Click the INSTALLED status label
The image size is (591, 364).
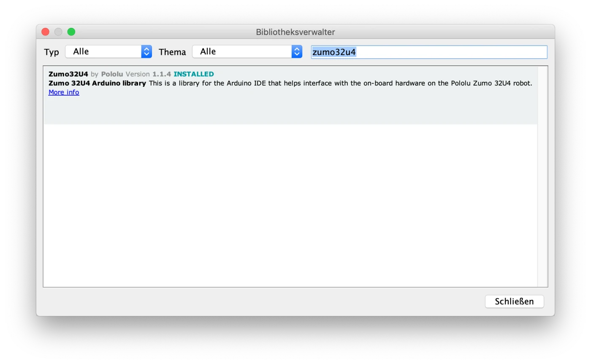click(x=194, y=74)
